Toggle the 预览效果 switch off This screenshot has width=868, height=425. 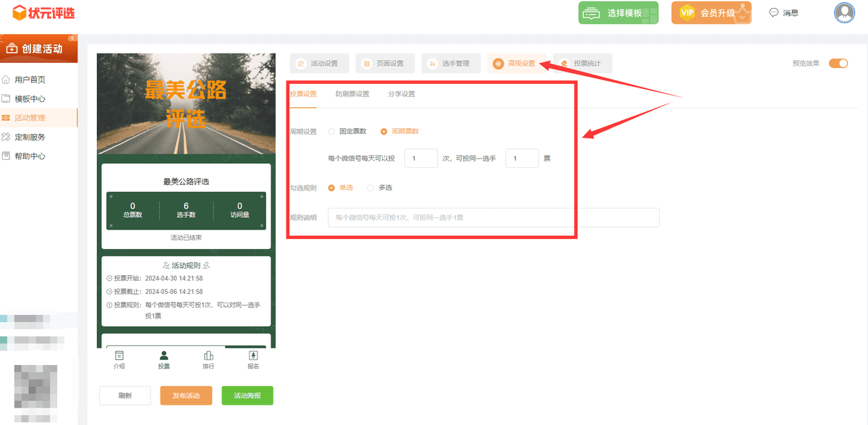click(838, 63)
